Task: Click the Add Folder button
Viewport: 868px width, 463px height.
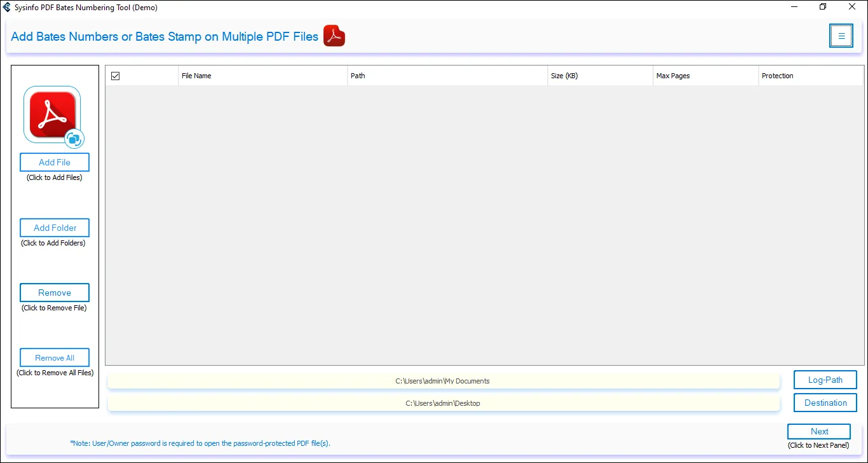Action: tap(54, 227)
